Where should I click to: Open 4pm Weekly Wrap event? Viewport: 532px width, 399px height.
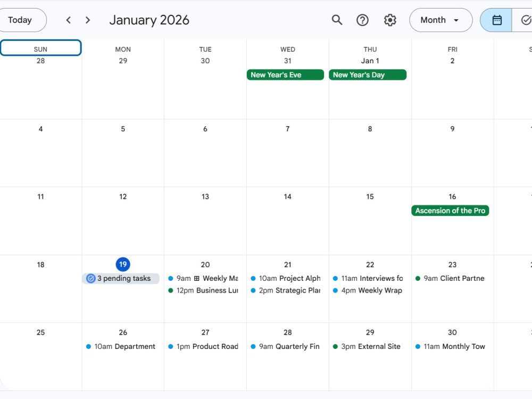pyautogui.click(x=368, y=290)
